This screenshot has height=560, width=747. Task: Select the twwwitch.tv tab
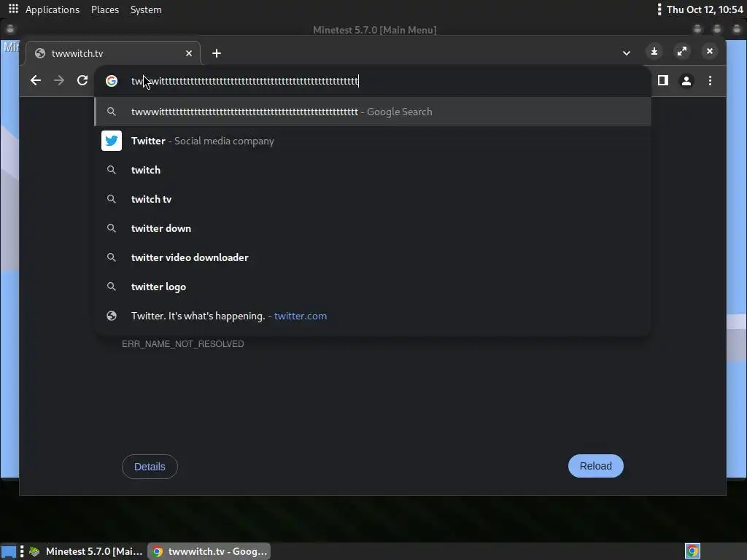tap(113, 53)
